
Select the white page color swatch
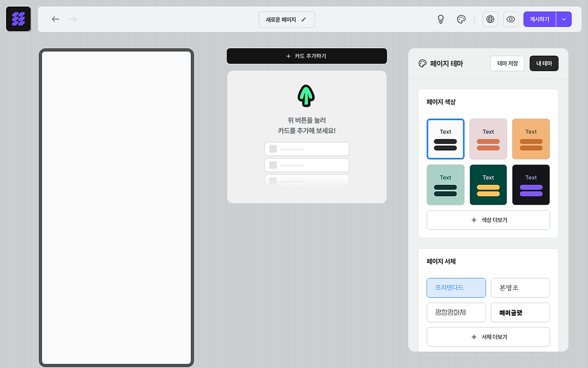(445, 139)
